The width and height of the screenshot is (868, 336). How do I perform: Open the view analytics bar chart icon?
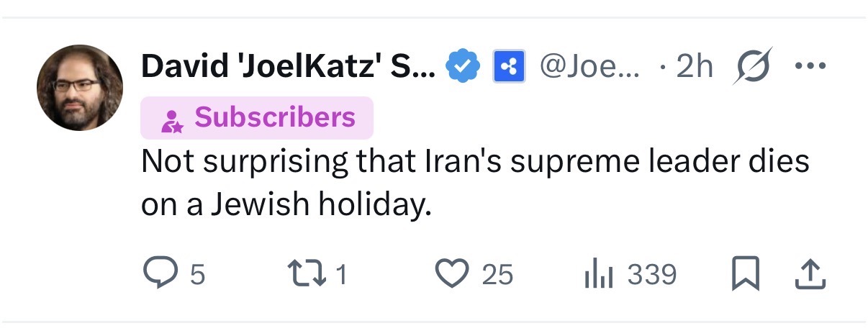[x=598, y=274]
